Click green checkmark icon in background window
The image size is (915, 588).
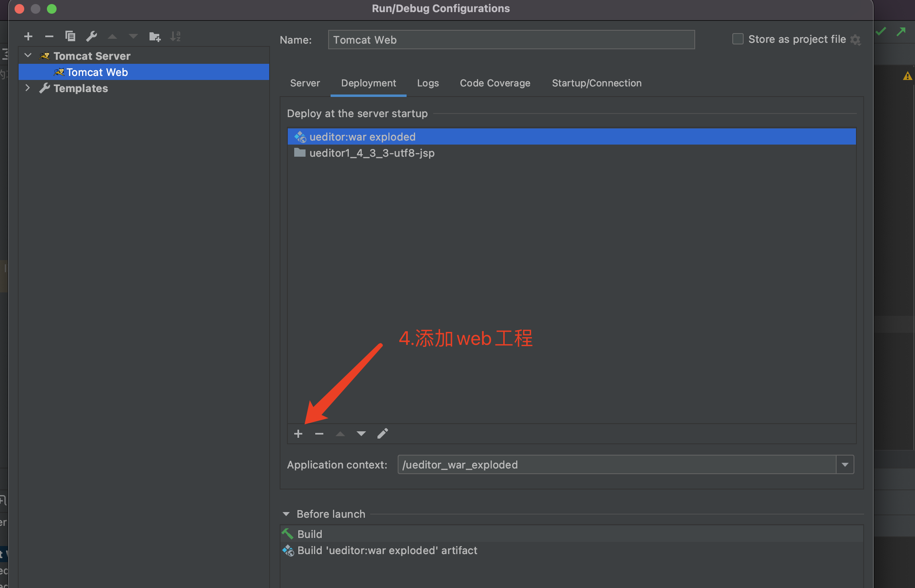881,31
